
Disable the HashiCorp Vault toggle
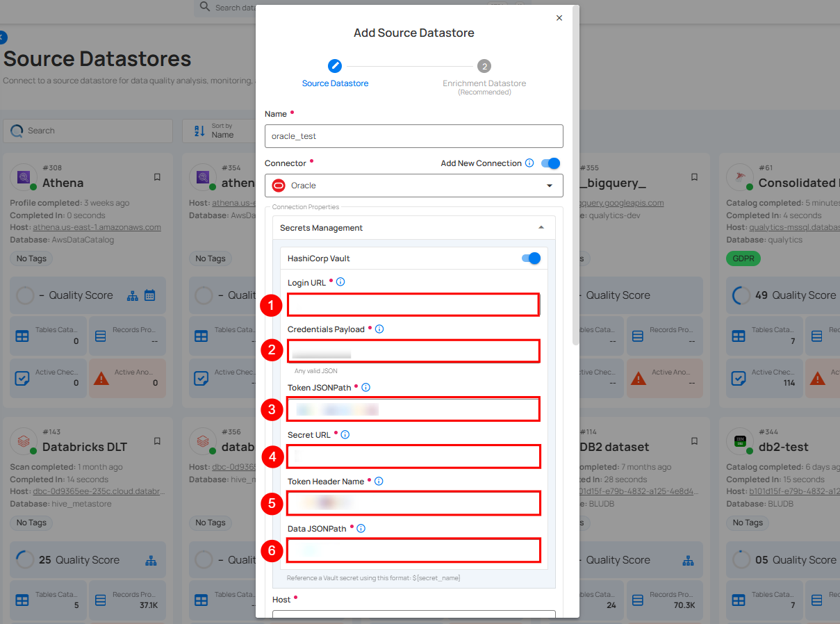click(531, 258)
